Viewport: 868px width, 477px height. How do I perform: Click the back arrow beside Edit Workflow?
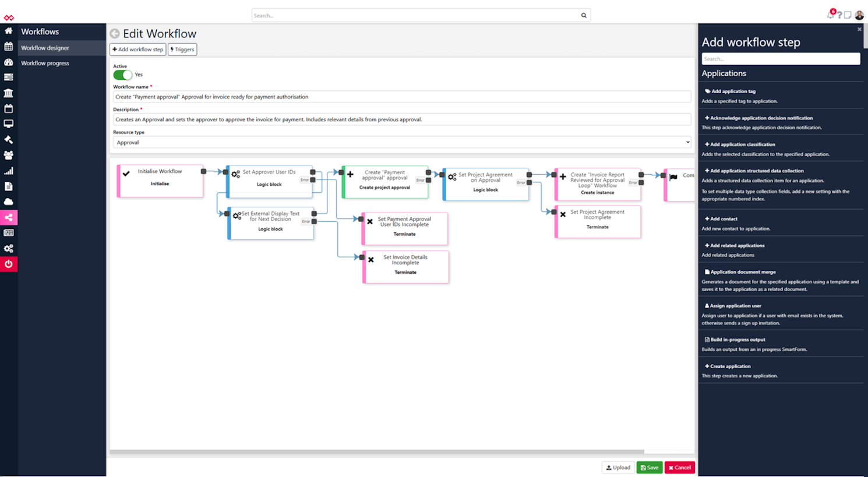[x=115, y=34]
